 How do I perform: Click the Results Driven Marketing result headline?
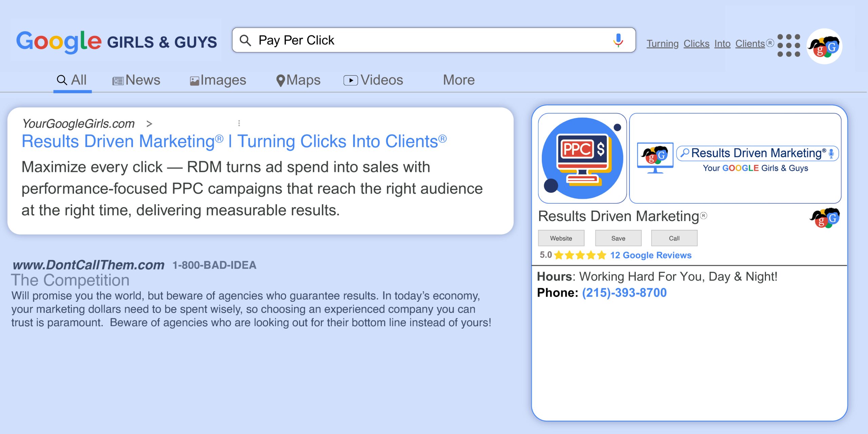point(234,141)
